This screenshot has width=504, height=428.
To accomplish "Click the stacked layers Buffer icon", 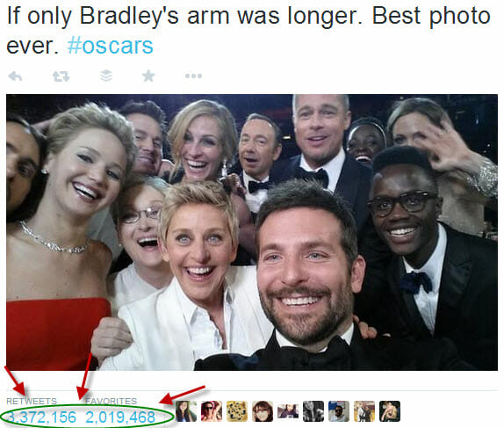I will pyautogui.click(x=106, y=76).
